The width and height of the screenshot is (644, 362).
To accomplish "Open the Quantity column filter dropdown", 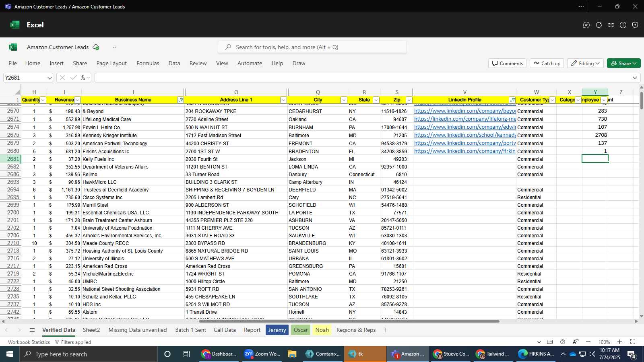I will (x=43, y=100).
